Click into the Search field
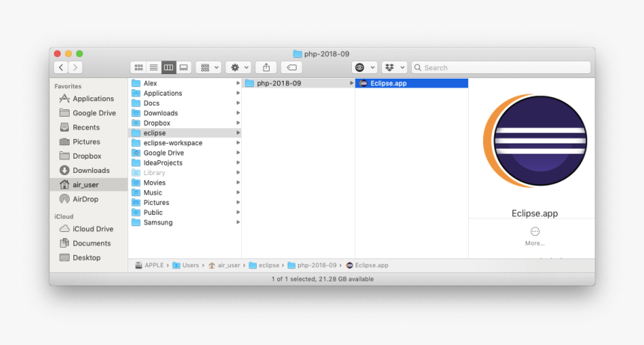The height and width of the screenshot is (345, 644). [501, 67]
